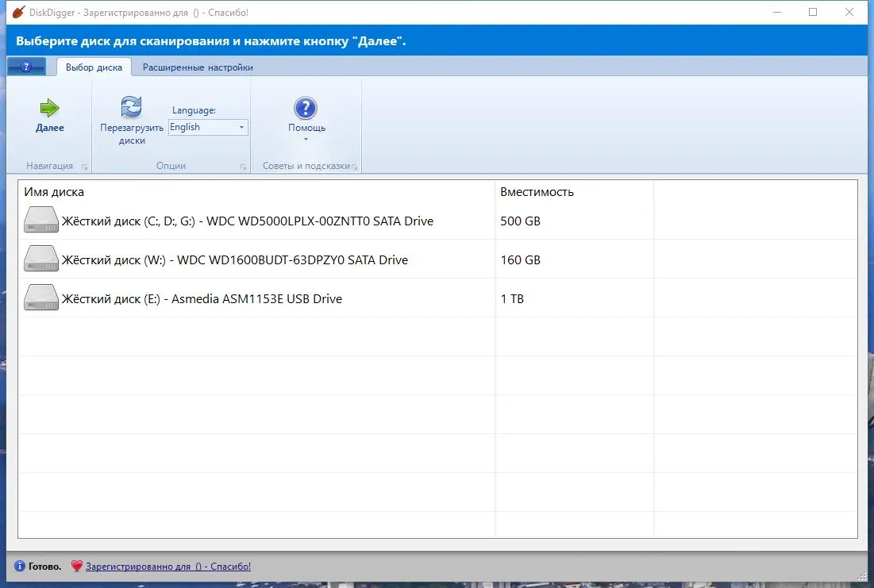Viewport: 874px width, 588px height.
Task: Click the Language: label
Action: point(194,110)
